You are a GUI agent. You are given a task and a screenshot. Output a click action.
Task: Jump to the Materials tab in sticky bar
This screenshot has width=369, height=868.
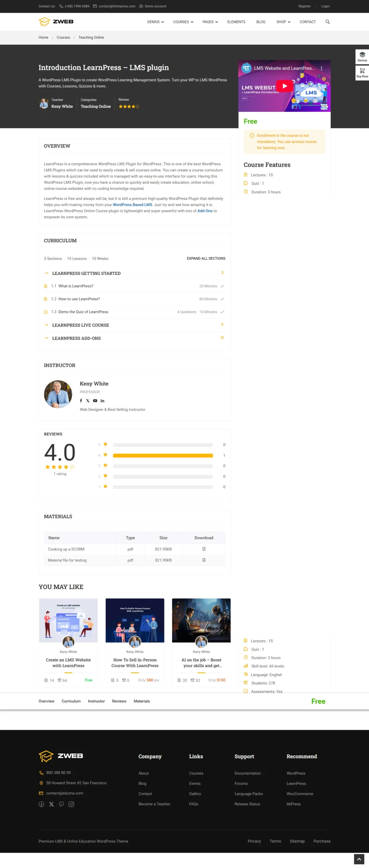(x=142, y=701)
